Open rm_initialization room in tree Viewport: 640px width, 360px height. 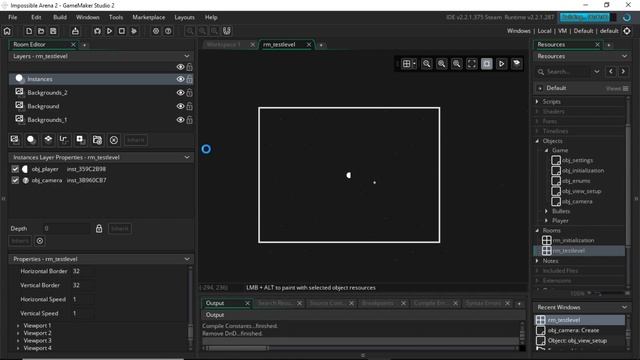coord(573,240)
